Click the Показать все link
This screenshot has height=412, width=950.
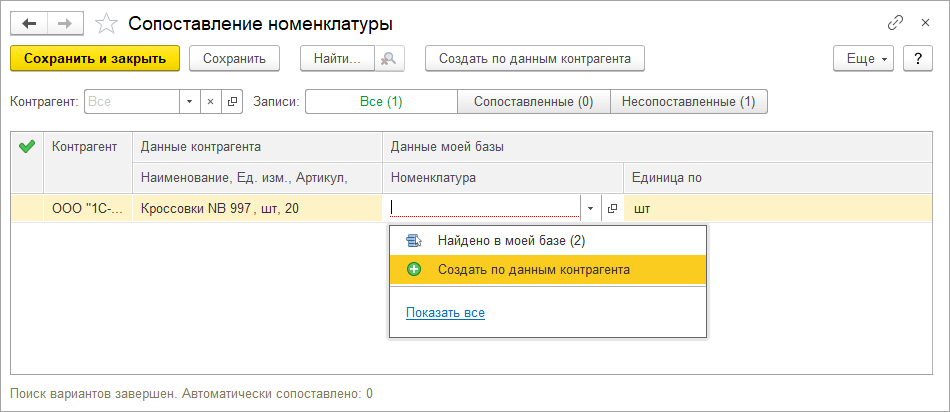[x=445, y=313]
